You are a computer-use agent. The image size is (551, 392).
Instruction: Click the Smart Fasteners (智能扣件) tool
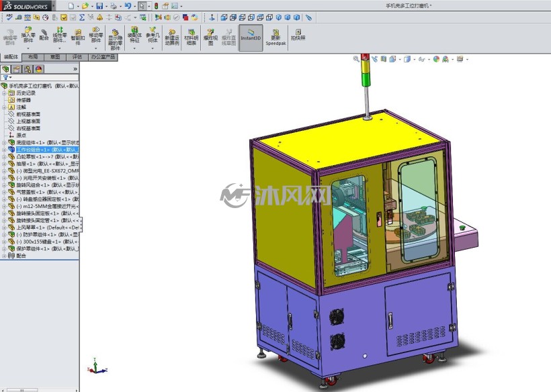click(78, 37)
